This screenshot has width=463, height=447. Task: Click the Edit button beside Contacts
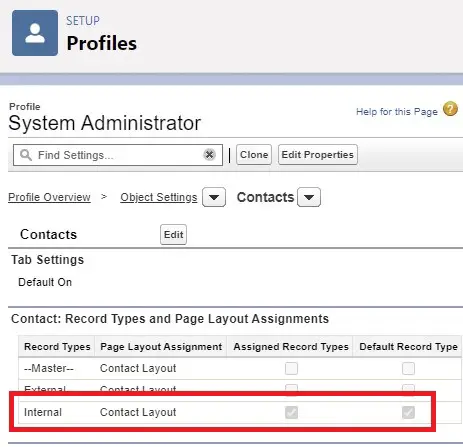click(173, 235)
